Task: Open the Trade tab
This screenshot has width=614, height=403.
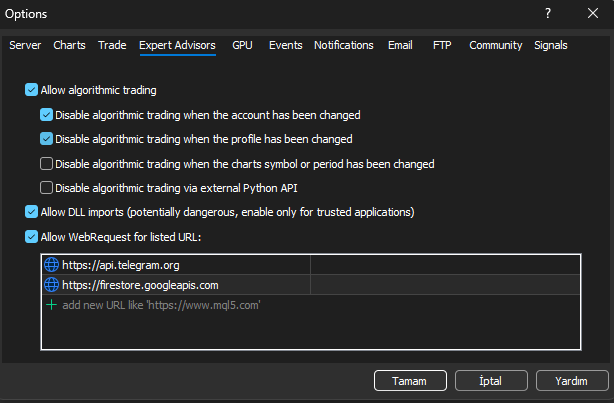Action: point(112,45)
